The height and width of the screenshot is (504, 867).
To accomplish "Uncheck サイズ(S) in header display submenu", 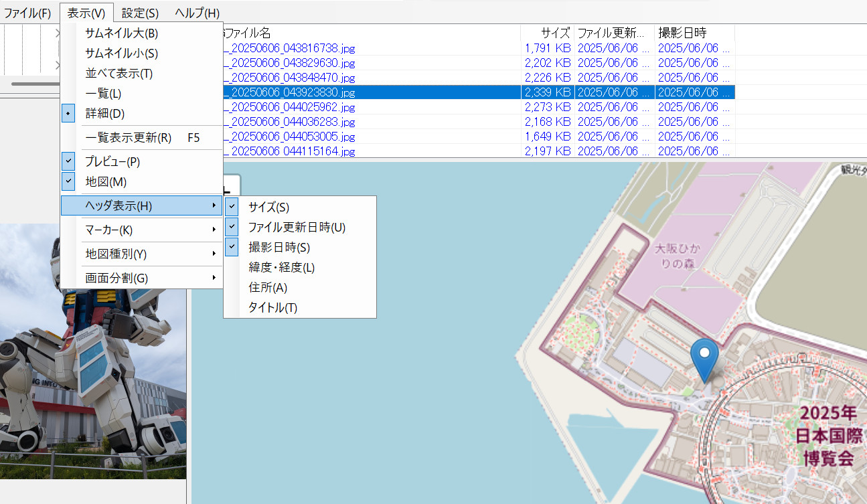I will tap(268, 207).
